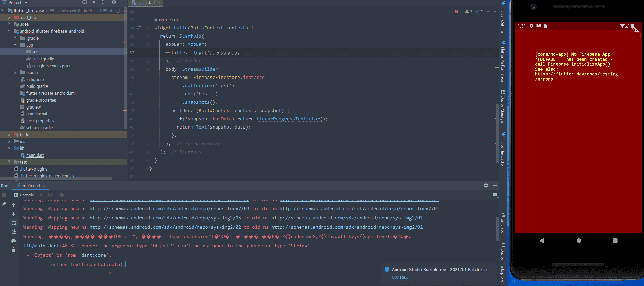The image size is (644, 286).
Task: Go to next highlighted error arrow
Action: coord(495,12)
